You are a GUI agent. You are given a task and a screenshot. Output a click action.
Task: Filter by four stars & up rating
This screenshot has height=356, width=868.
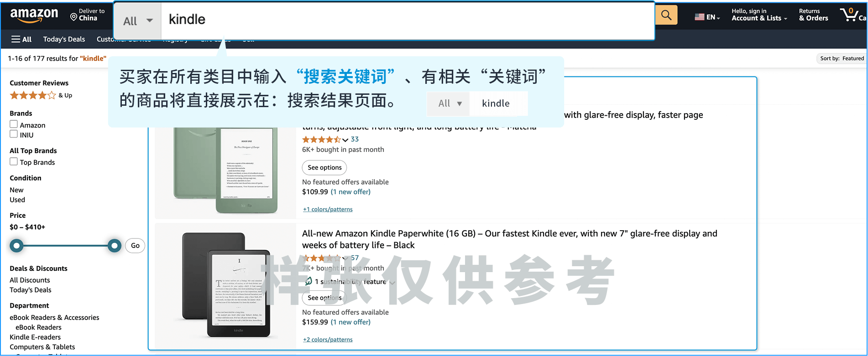[33, 95]
